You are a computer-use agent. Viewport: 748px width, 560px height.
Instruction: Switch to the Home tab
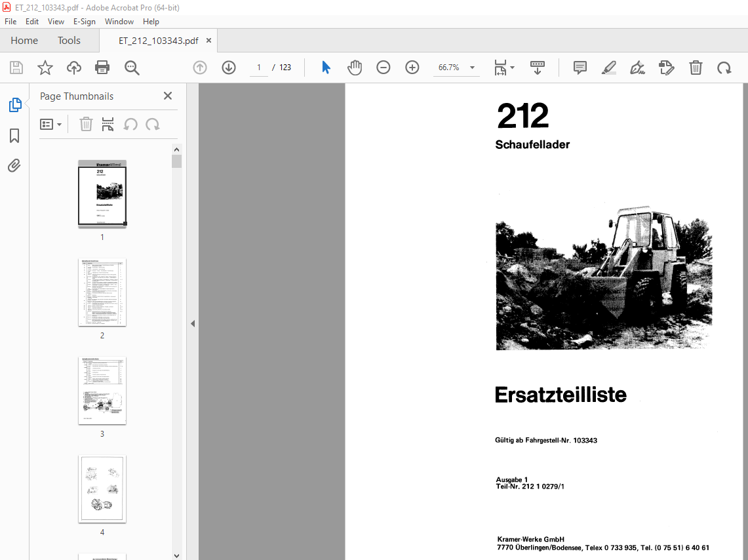(24, 41)
